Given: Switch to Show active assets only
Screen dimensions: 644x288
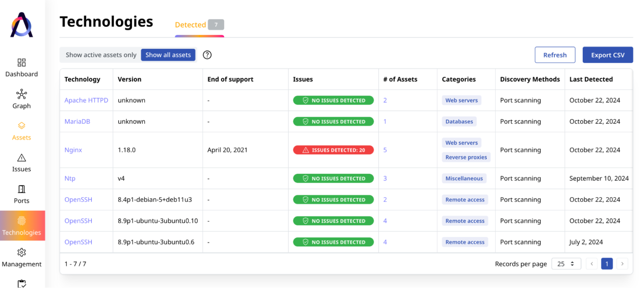Looking at the screenshot, I should (101, 55).
